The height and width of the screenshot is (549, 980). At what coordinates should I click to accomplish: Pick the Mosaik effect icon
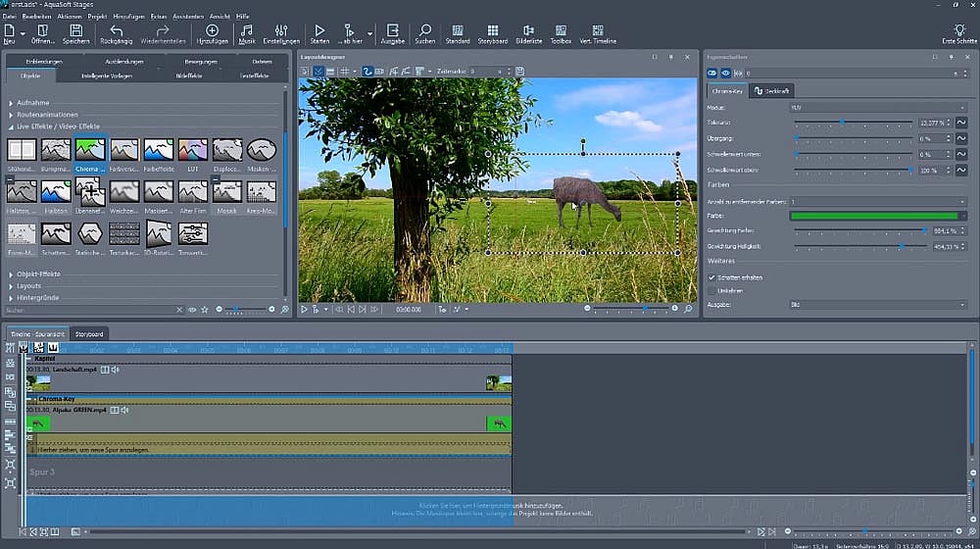pyautogui.click(x=227, y=192)
